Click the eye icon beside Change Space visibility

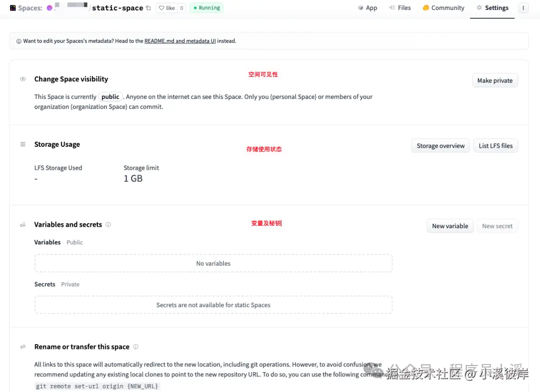(x=22, y=78)
